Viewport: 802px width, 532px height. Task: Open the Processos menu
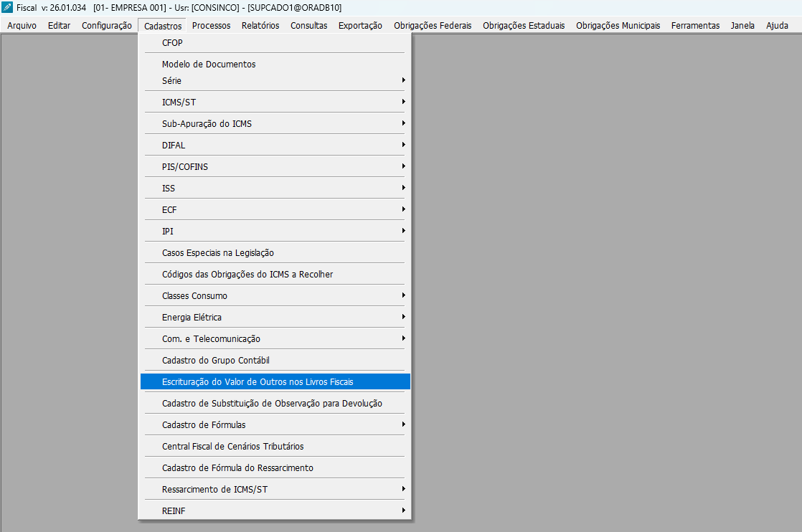click(211, 26)
